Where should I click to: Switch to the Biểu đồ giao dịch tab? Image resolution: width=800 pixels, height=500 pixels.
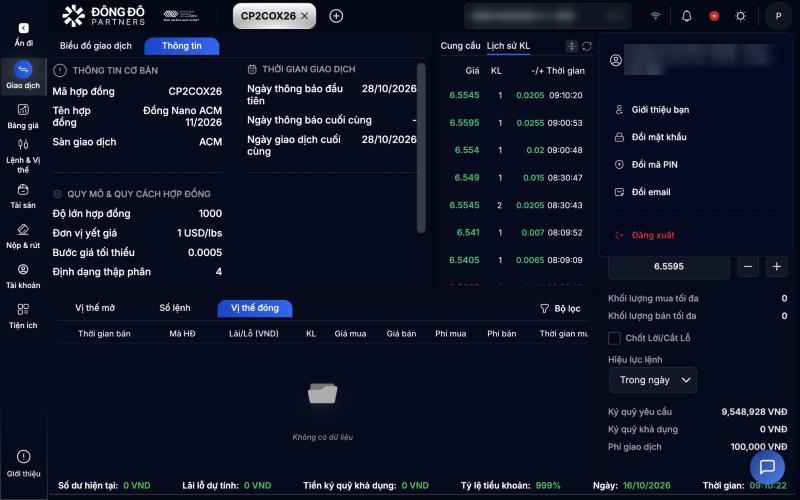pos(95,46)
